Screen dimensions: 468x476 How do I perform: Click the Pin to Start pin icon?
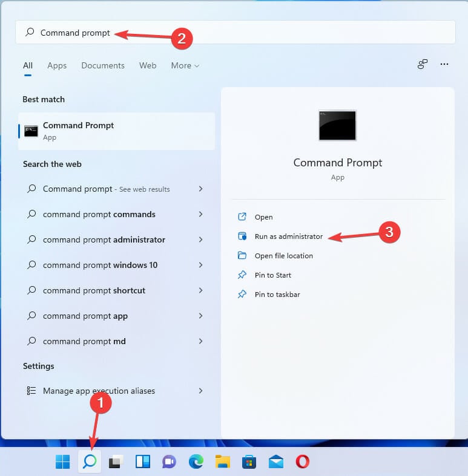[x=242, y=275]
